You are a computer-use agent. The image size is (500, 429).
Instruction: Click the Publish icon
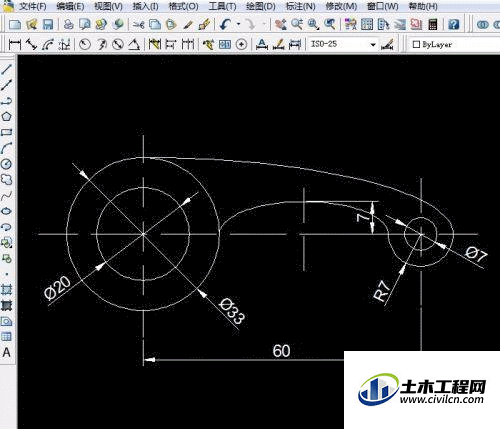coord(101,24)
